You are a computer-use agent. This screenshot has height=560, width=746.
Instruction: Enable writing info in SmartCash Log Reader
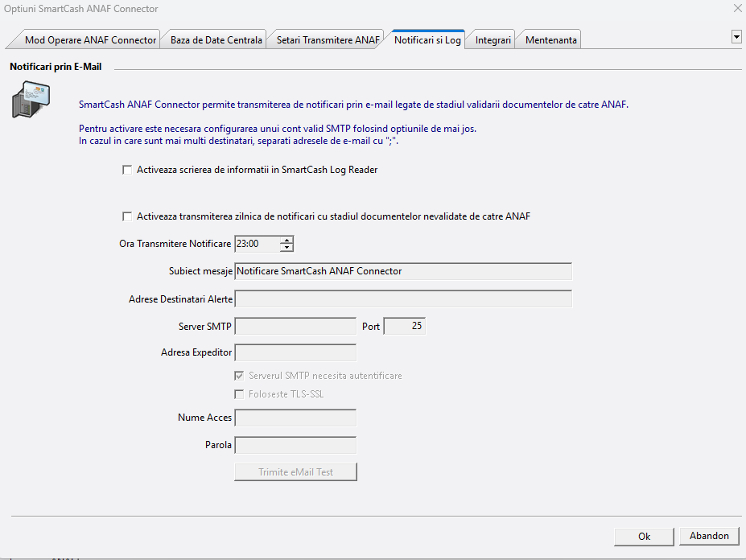click(127, 170)
